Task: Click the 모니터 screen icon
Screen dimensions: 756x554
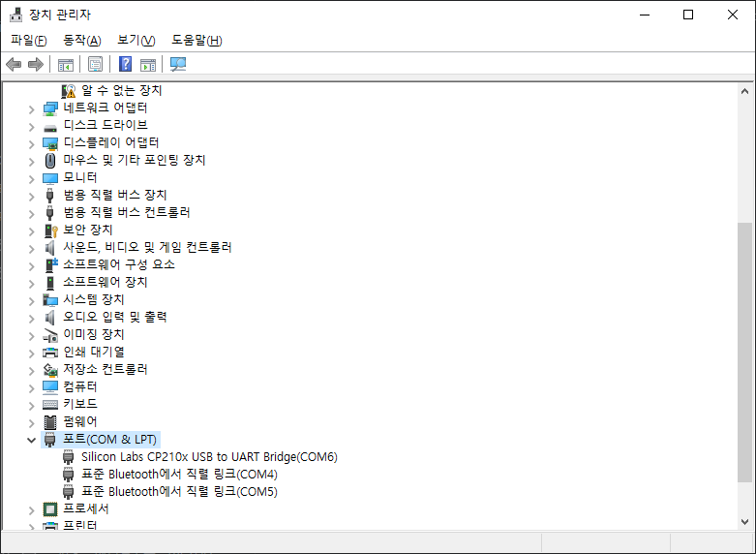Action: (50, 178)
